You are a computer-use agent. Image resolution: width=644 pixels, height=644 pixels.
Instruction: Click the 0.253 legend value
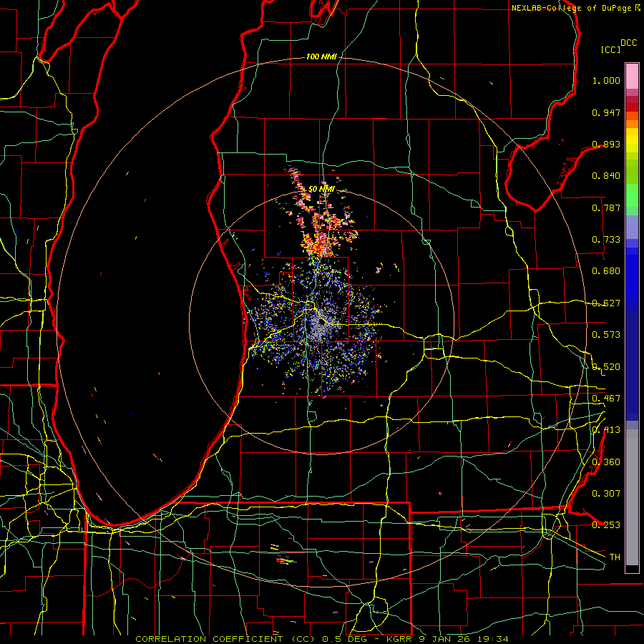coord(606,525)
